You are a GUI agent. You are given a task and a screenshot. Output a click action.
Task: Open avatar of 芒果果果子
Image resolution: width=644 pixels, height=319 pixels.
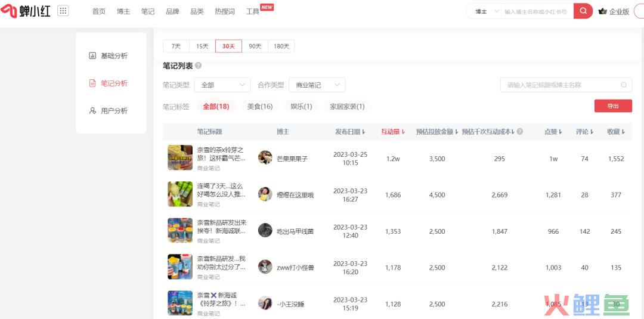[x=265, y=157]
